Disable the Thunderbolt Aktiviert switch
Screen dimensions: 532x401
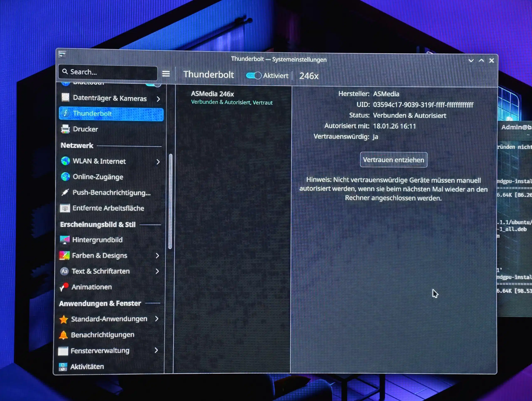point(254,75)
